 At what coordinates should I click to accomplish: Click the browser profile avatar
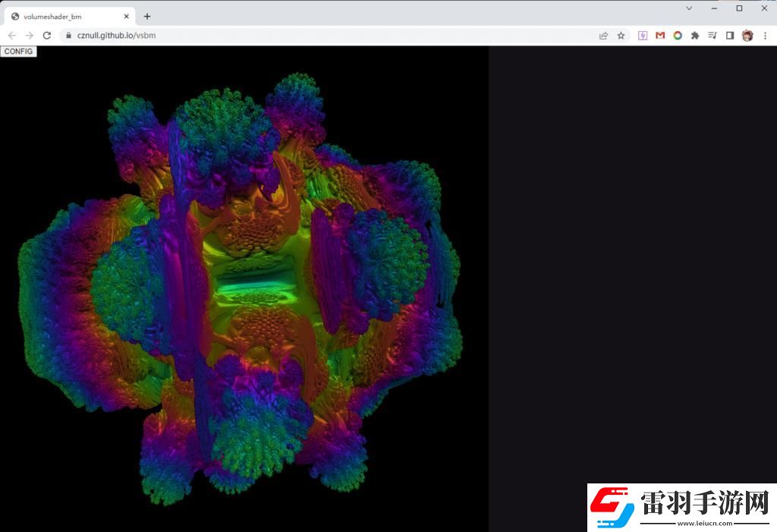coord(749,35)
